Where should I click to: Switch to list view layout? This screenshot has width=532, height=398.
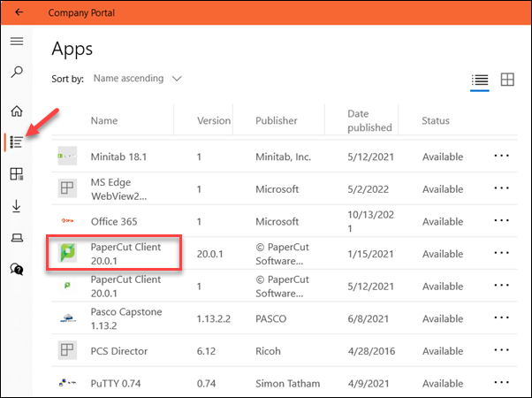[480, 80]
